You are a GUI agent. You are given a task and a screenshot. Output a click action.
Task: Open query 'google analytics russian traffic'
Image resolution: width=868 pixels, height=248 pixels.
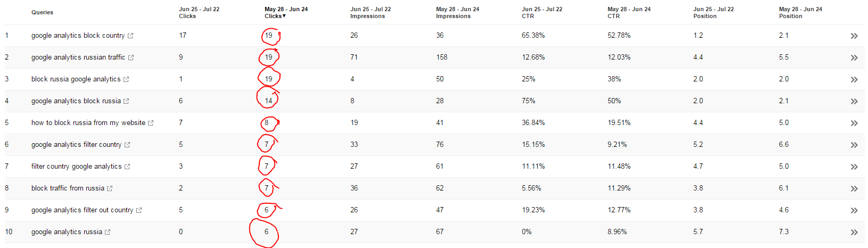(78, 57)
